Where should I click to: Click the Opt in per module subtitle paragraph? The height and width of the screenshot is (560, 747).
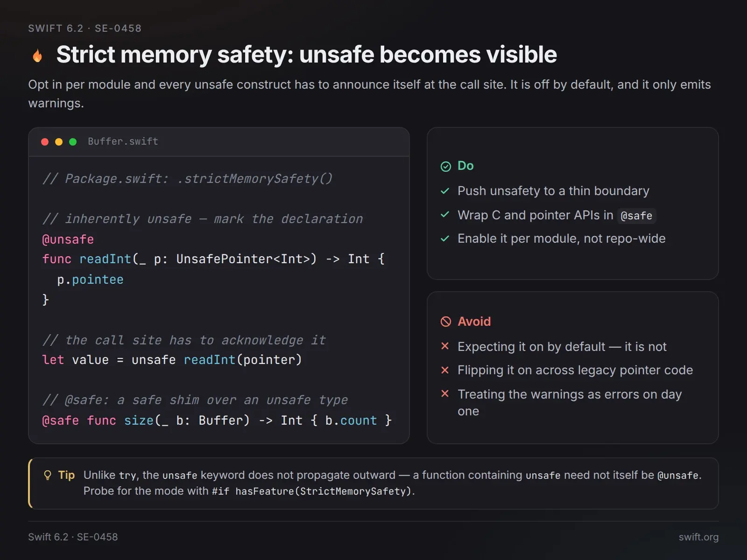369,94
